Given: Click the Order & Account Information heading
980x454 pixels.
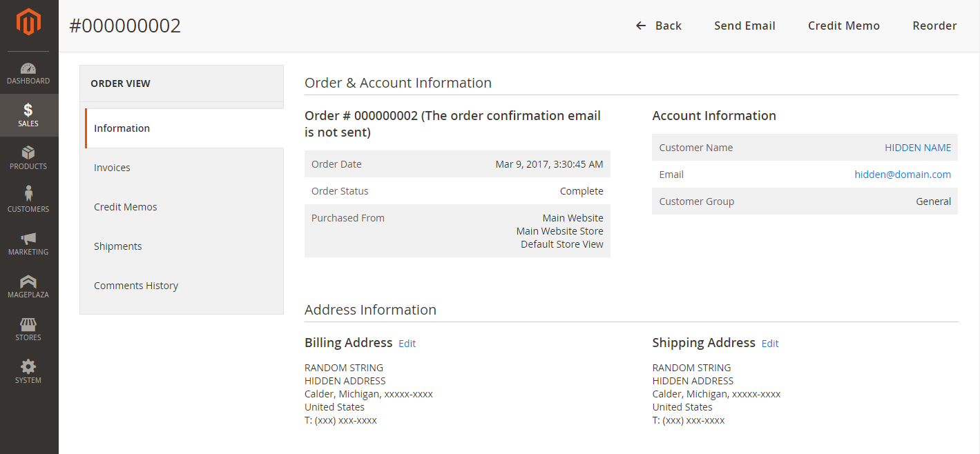Looking at the screenshot, I should [x=398, y=83].
